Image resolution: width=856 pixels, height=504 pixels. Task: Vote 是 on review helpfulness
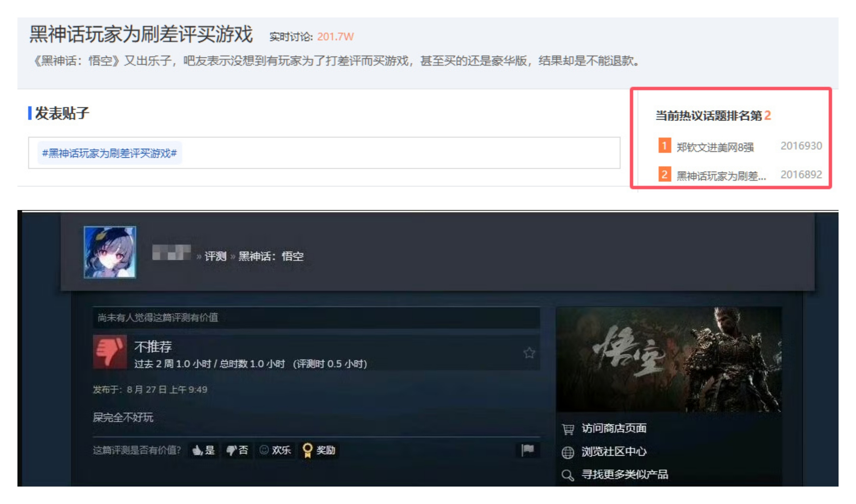pos(203,450)
